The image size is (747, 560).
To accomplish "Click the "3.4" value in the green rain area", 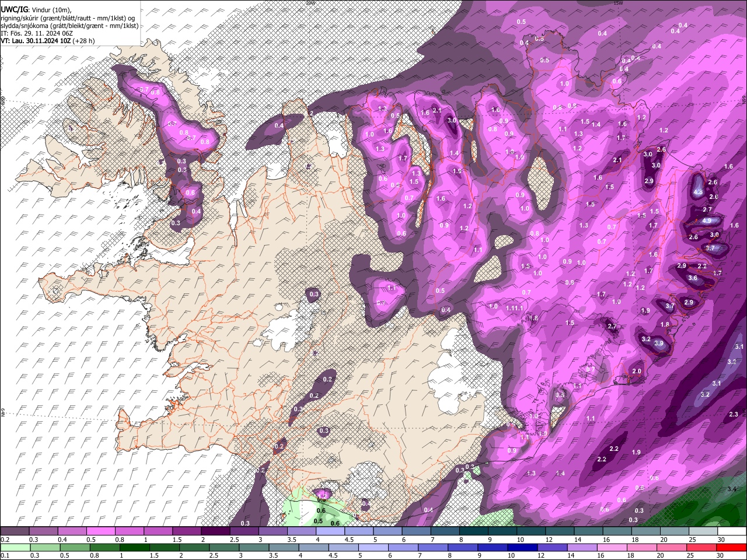I will point(732,489).
